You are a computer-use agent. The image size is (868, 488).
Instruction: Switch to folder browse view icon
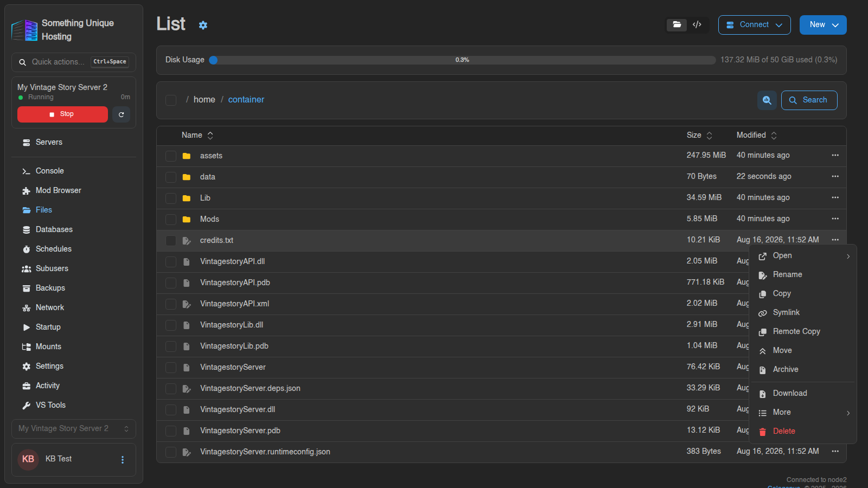[676, 25]
